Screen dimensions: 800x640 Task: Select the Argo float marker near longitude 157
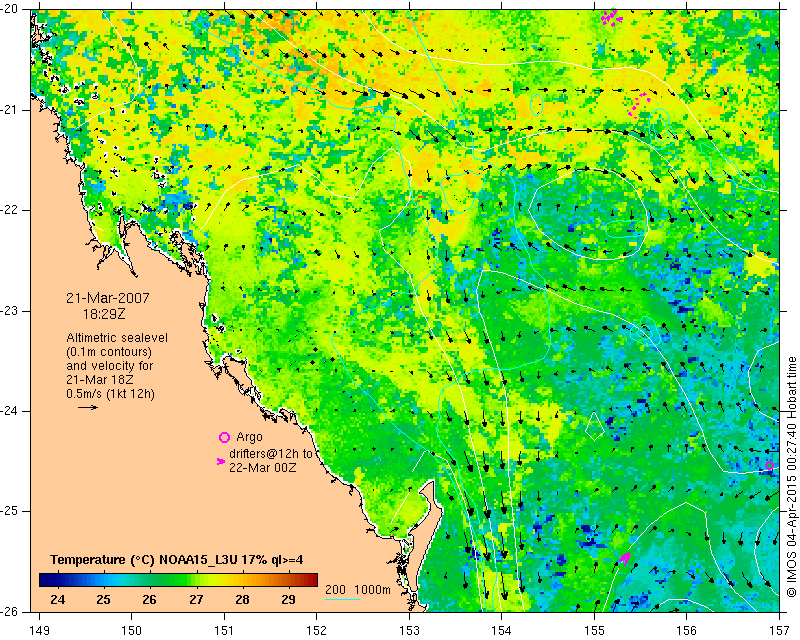tap(769, 465)
